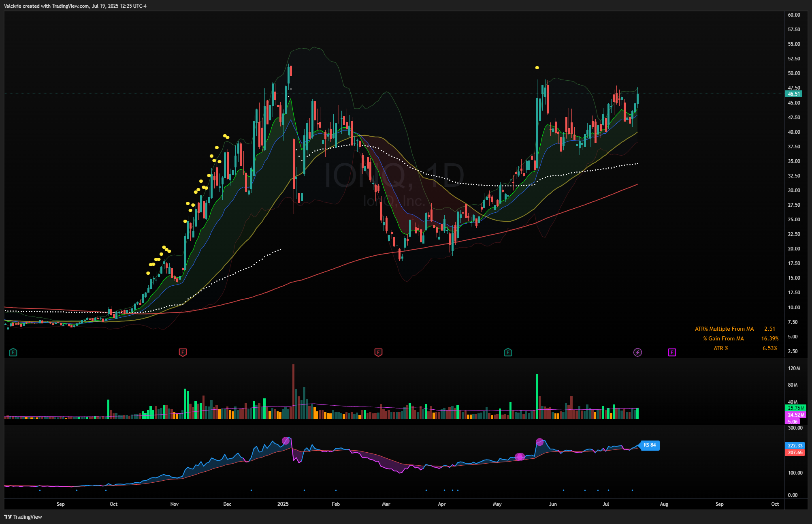
Task: Click the yellow dot above late-May candle
Action: [x=537, y=68]
